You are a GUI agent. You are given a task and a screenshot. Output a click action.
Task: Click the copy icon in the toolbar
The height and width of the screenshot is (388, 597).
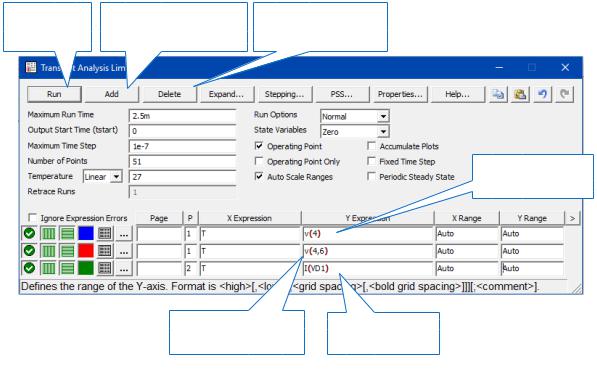click(498, 94)
